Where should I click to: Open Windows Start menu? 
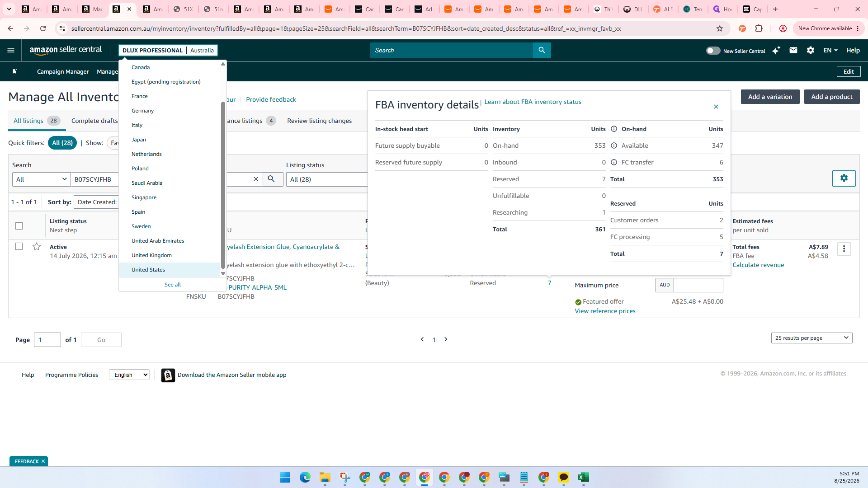(285, 477)
